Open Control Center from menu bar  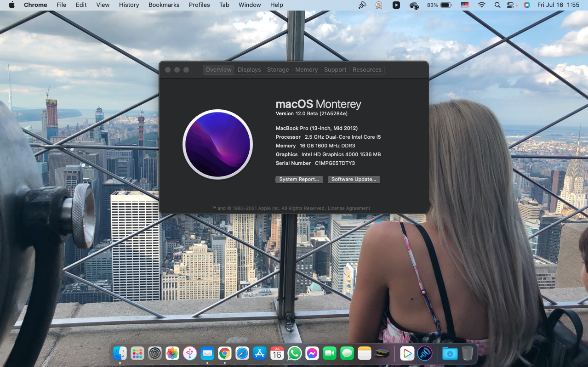pos(511,5)
